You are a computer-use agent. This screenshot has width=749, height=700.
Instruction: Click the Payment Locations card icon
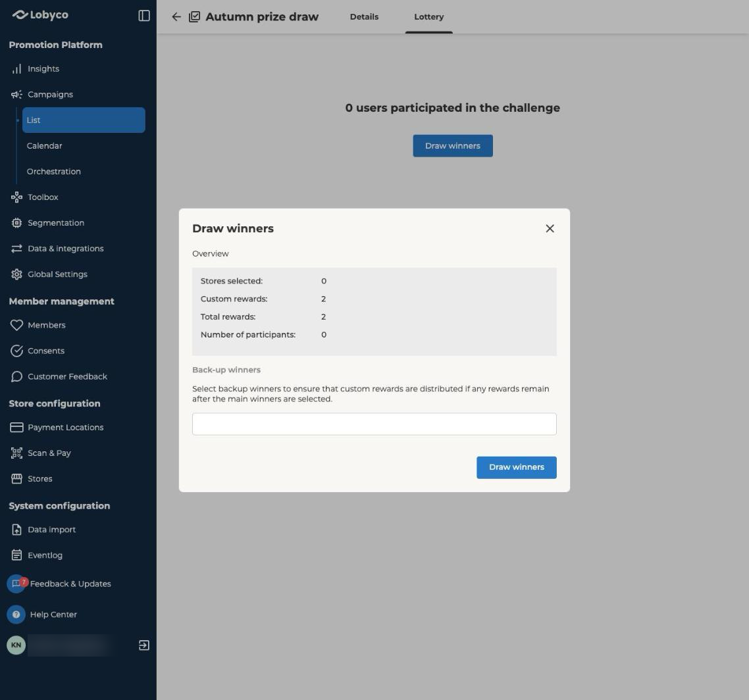click(16, 428)
